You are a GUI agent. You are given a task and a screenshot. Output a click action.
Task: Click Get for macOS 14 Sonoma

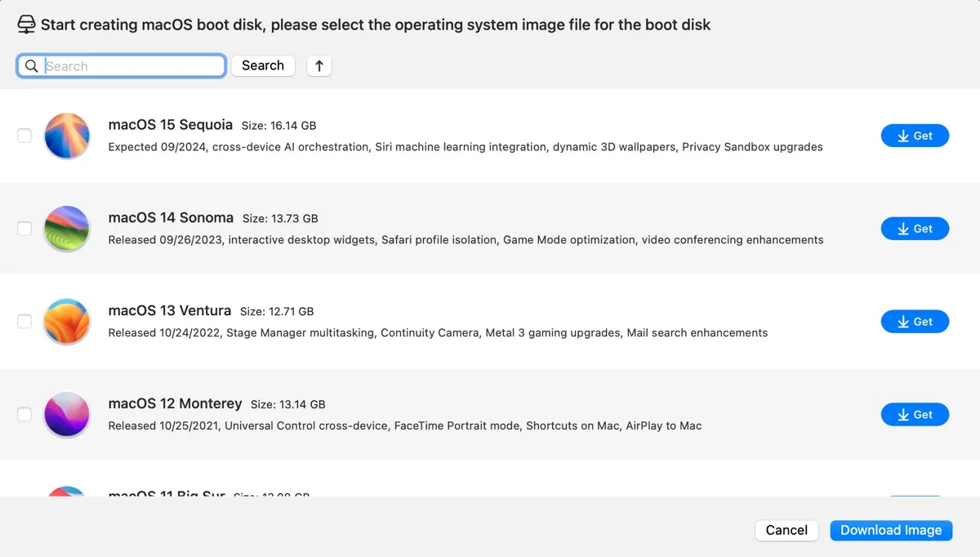tap(915, 229)
